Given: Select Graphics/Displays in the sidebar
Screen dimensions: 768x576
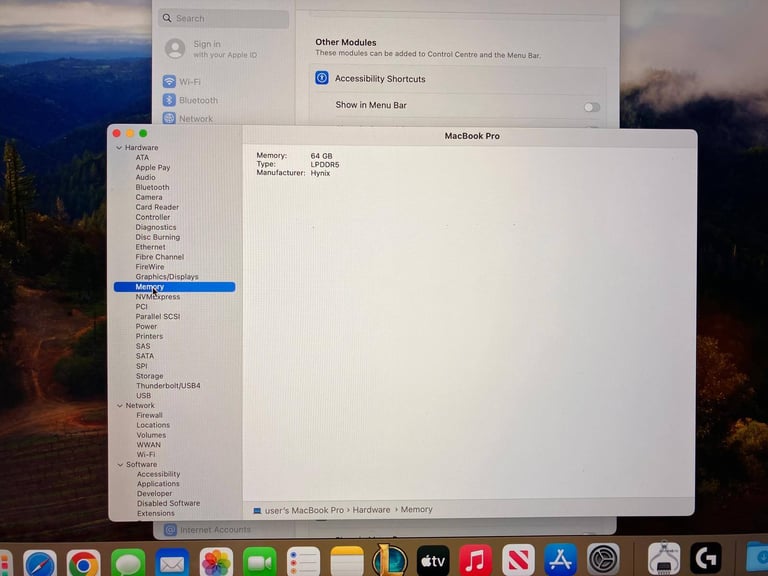Looking at the screenshot, I should [x=167, y=277].
